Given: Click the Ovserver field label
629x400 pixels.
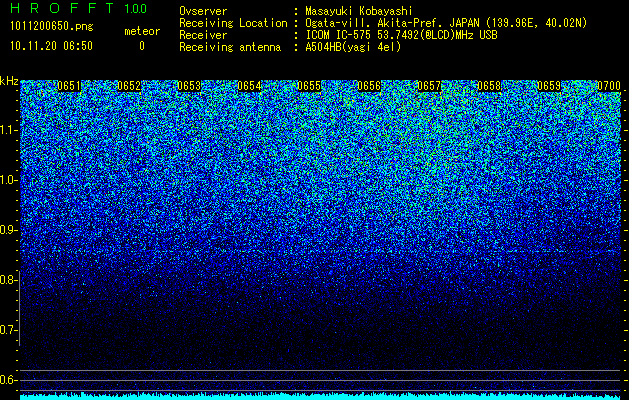Looking at the screenshot, I should click(203, 11).
